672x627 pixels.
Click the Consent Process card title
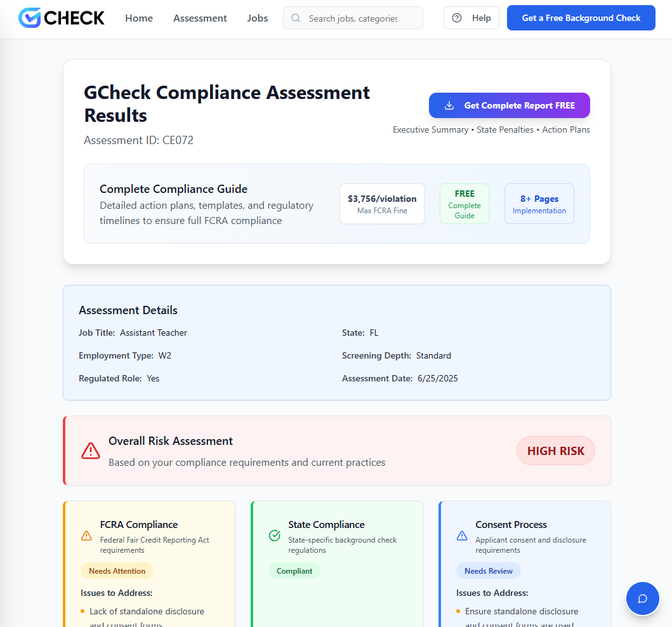pyautogui.click(x=511, y=525)
